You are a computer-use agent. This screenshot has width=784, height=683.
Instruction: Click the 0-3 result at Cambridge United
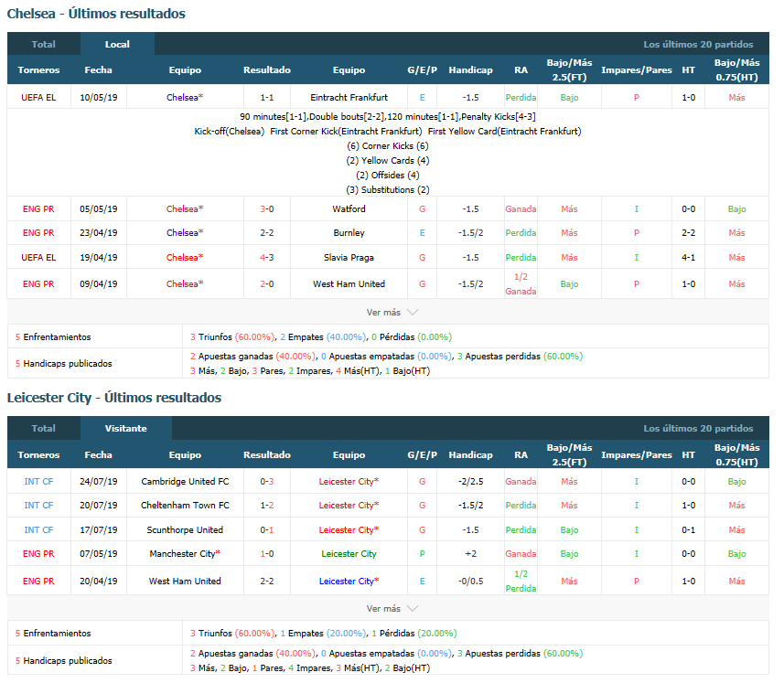(x=266, y=481)
